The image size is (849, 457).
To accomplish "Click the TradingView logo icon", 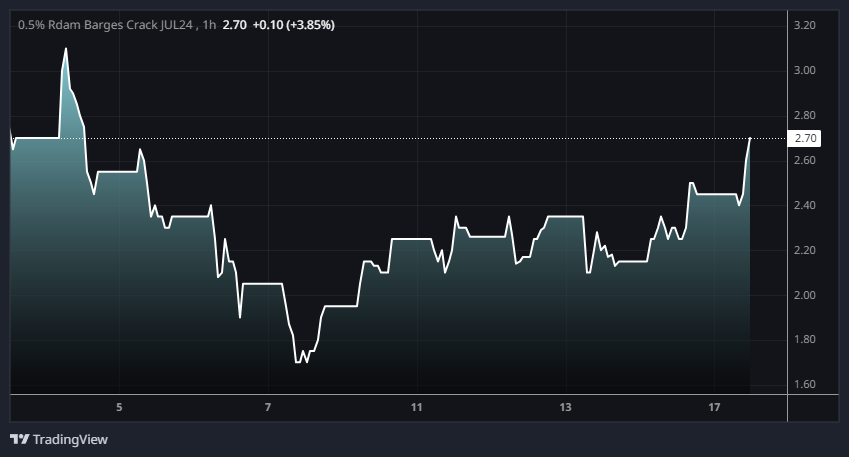I will (19, 439).
